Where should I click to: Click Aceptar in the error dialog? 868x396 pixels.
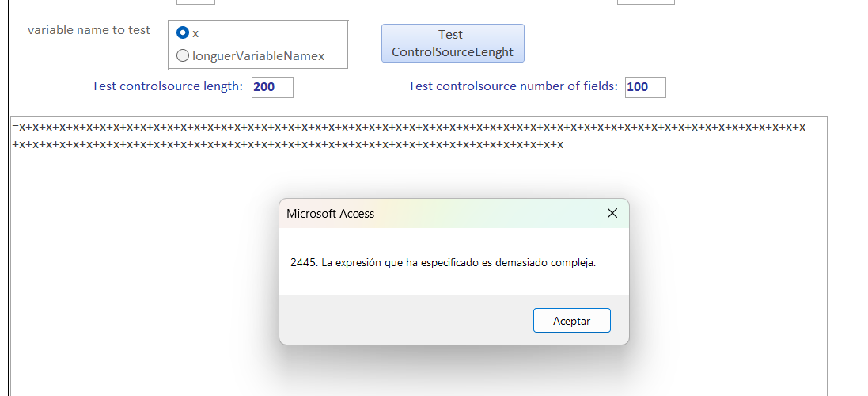[x=571, y=321]
